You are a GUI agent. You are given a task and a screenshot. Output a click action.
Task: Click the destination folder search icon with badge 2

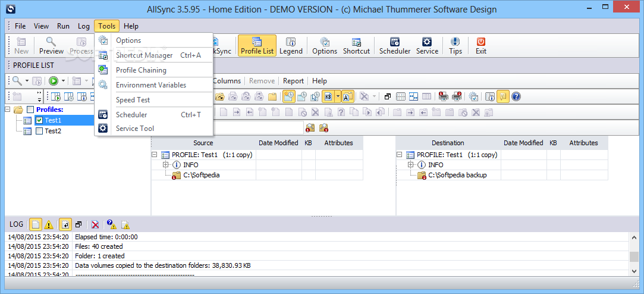click(324, 127)
